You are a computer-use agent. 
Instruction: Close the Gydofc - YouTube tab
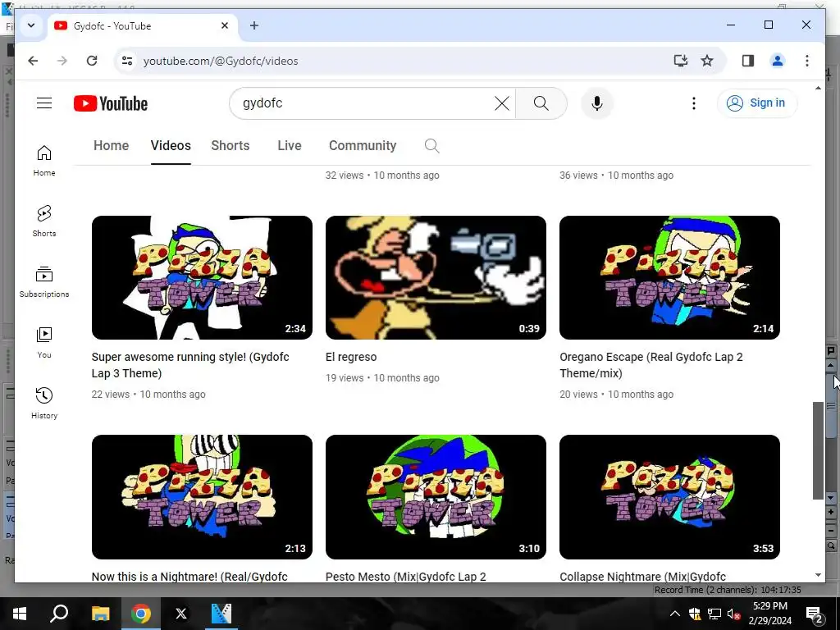click(x=225, y=25)
